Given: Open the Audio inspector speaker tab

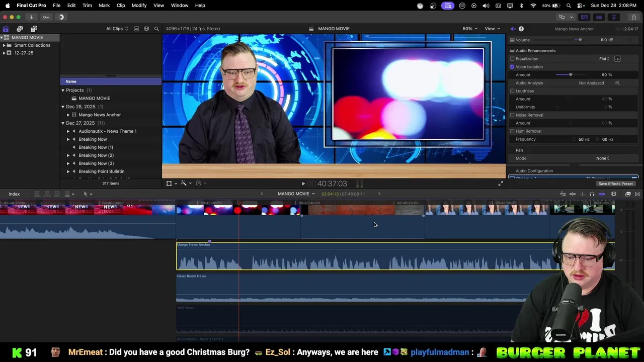Looking at the screenshot, I should point(513,29).
